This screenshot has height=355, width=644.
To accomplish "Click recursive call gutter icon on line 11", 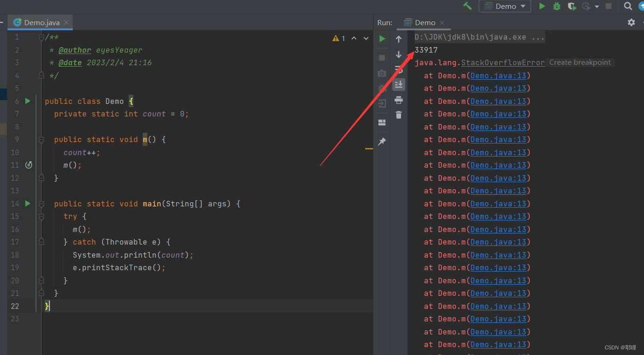I will [x=28, y=165].
